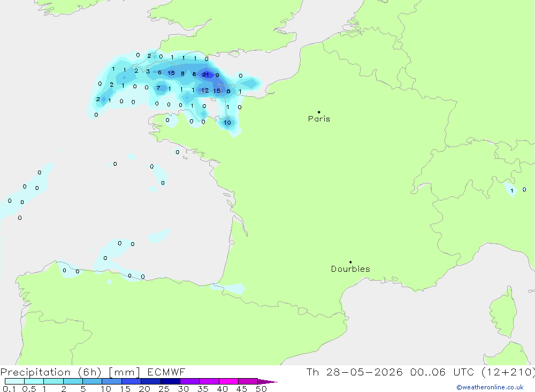This screenshot has height=392, width=535.
Task: Pick the 40–45 mm magenta legend swatch
Action: tap(228, 381)
